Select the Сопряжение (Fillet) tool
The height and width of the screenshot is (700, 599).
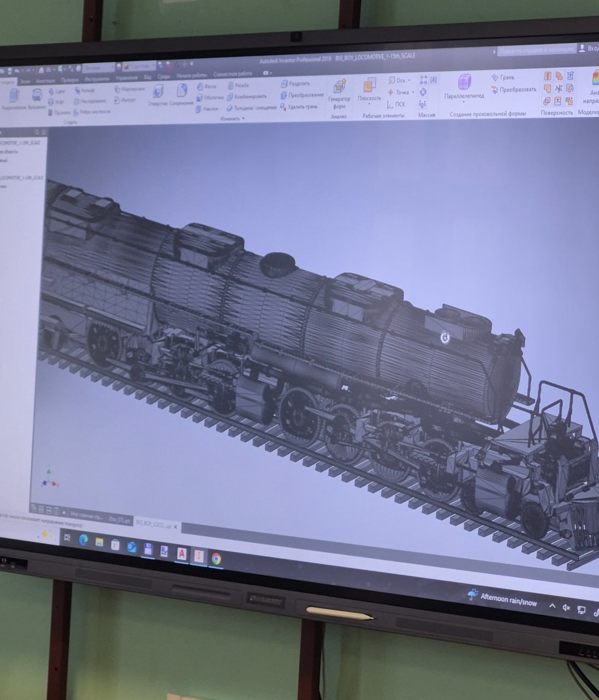[x=182, y=91]
